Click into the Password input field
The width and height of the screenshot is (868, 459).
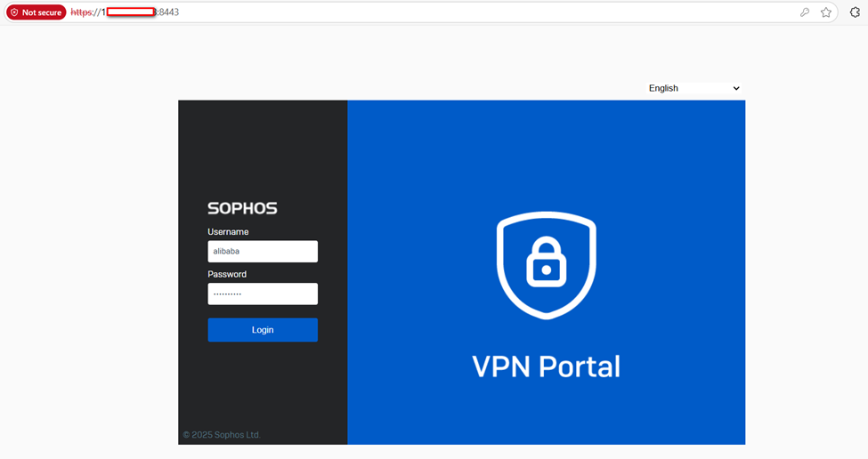tap(263, 294)
